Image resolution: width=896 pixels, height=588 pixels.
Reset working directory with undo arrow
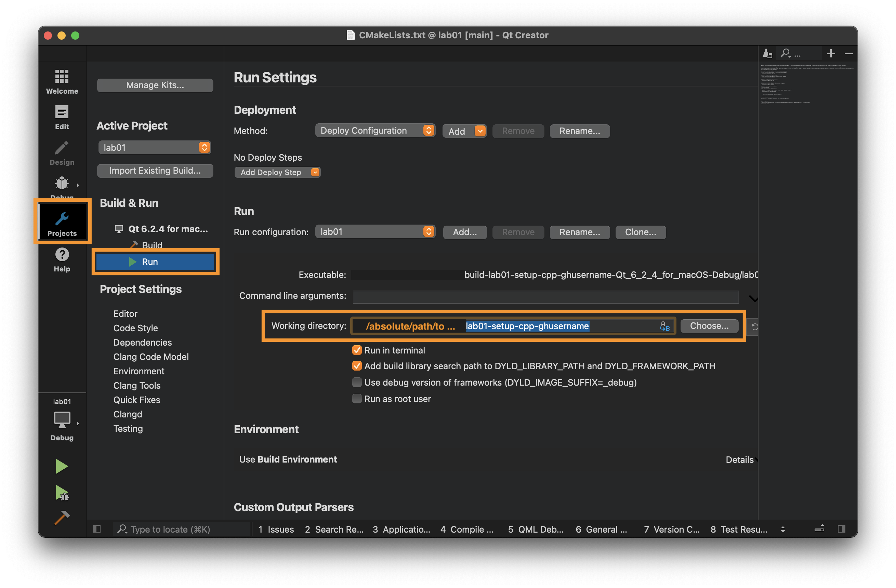(754, 326)
